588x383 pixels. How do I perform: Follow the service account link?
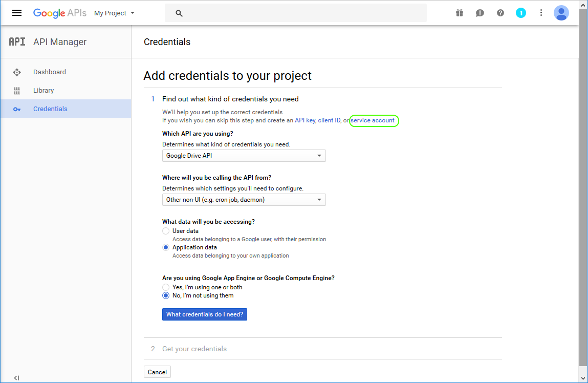click(x=373, y=120)
